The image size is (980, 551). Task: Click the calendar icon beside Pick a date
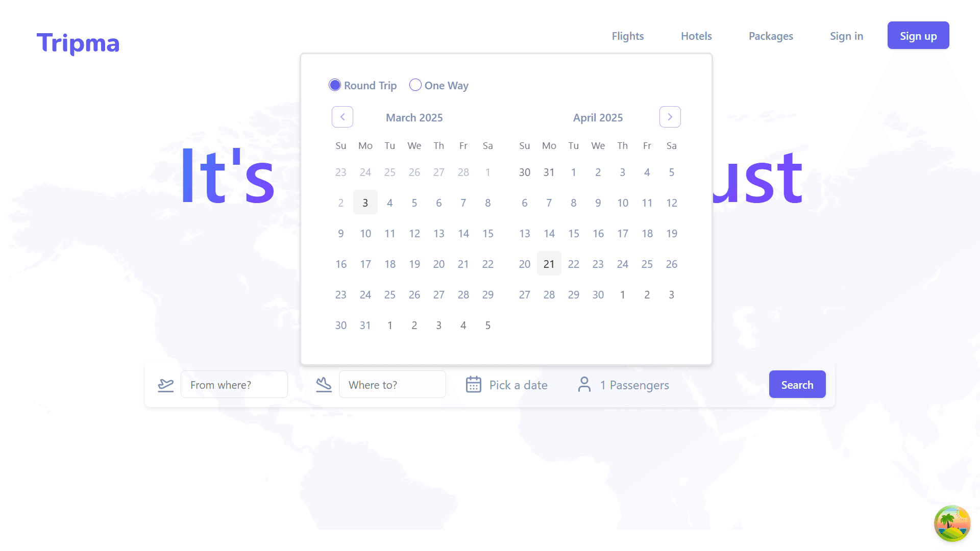point(473,385)
